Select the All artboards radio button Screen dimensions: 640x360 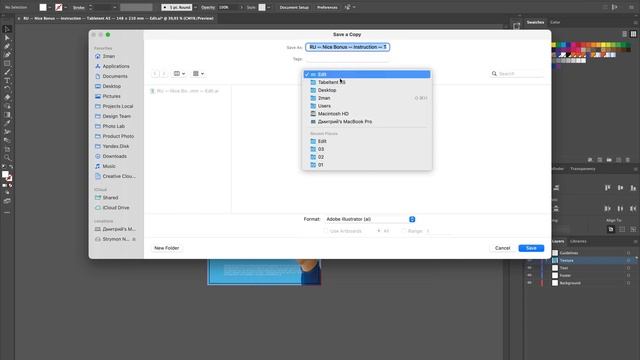(x=379, y=231)
